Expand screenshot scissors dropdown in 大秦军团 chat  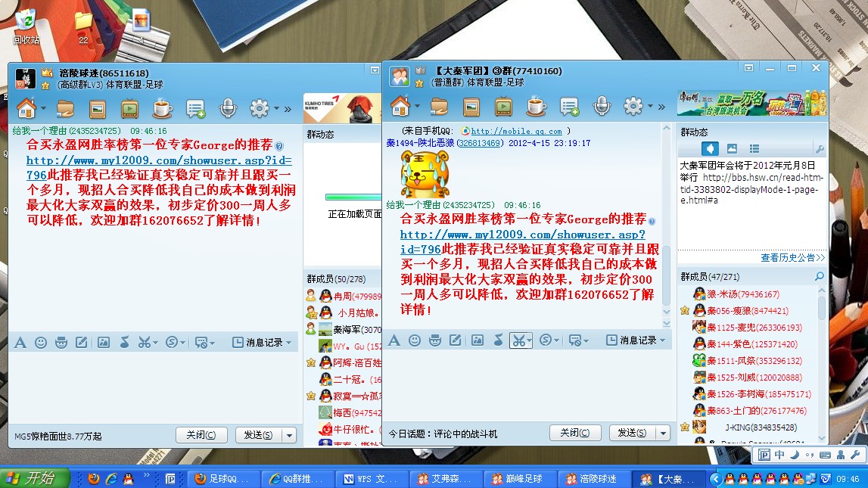coord(529,340)
